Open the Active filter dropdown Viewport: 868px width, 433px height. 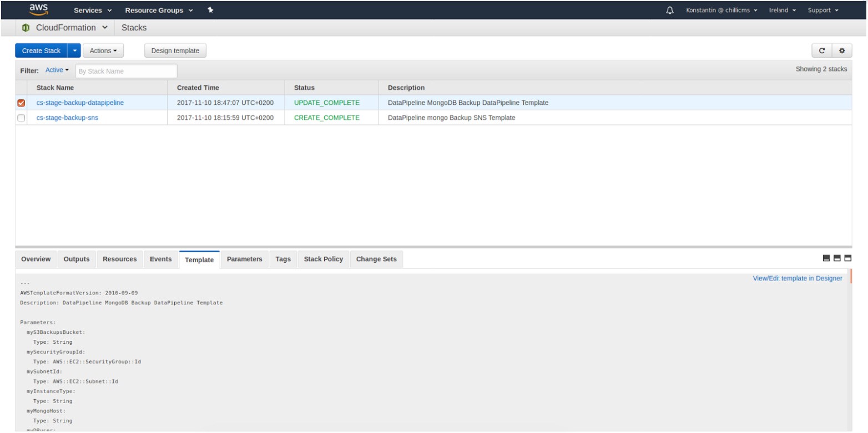(x=57, y=70)
